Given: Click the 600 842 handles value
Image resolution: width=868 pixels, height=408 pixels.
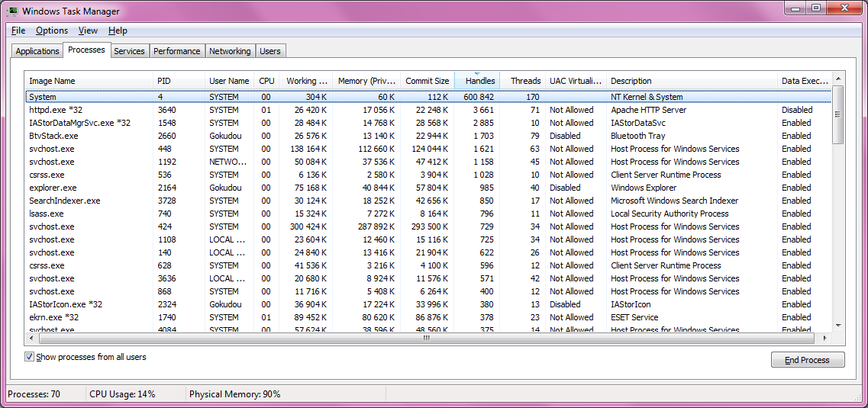Looking at the screenshot, I should coord(479,97).
